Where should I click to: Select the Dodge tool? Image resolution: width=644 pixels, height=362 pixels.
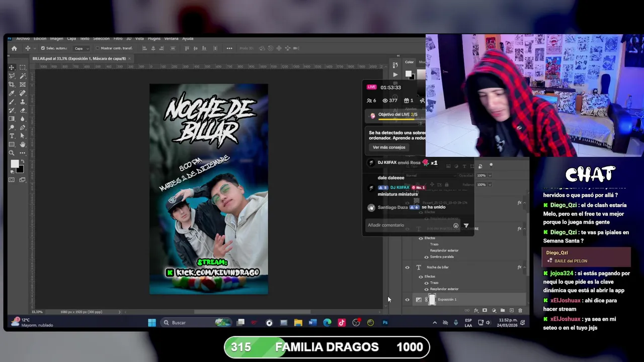pos(12,127)
